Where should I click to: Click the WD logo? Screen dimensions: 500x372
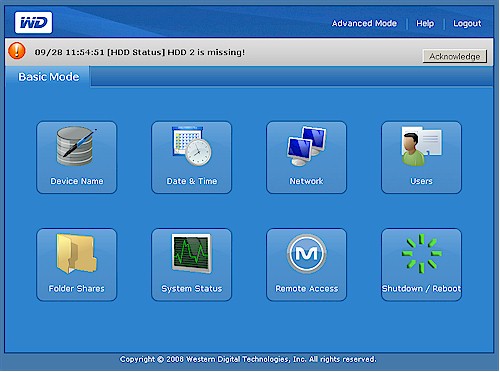point(33,23)
